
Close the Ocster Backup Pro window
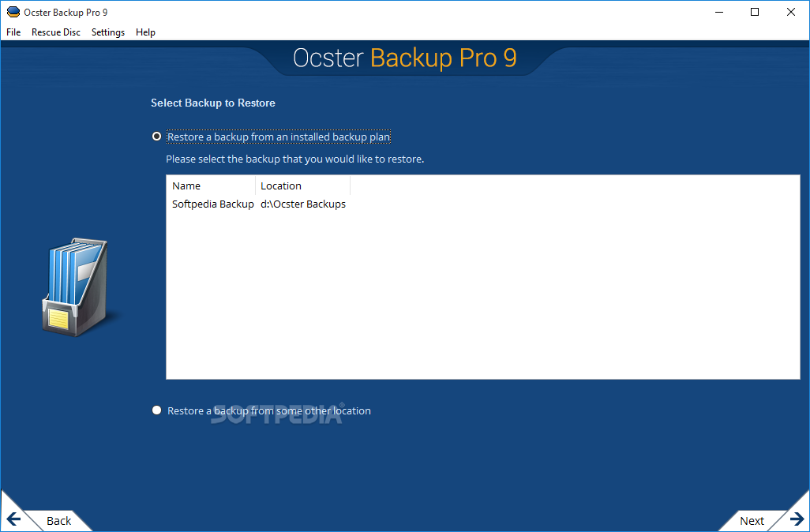[x=791, y=12]
